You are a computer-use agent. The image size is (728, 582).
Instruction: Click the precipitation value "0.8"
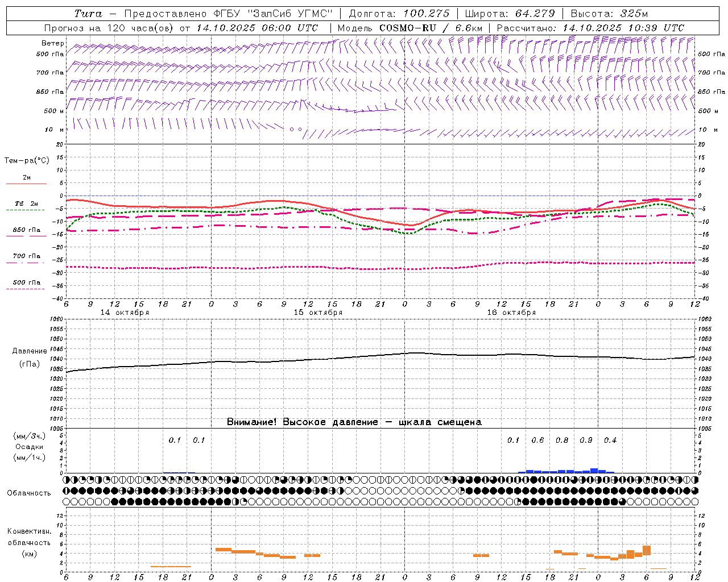point(562,440)
